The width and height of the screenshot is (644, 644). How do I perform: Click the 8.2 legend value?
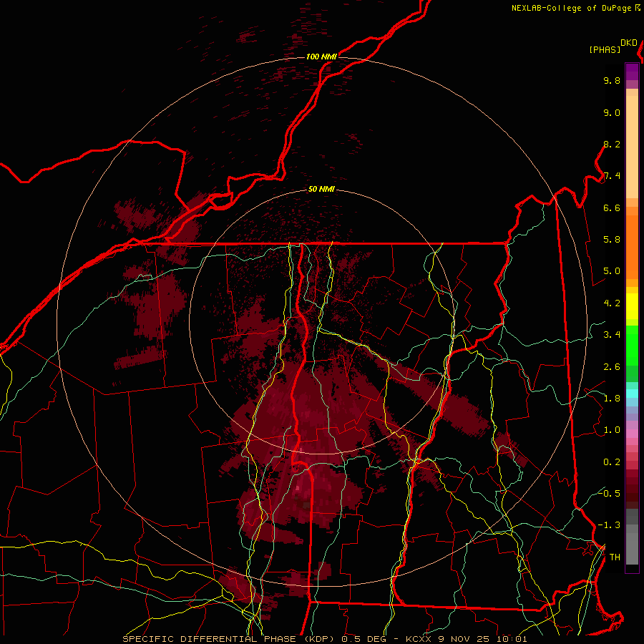(612, 144)
